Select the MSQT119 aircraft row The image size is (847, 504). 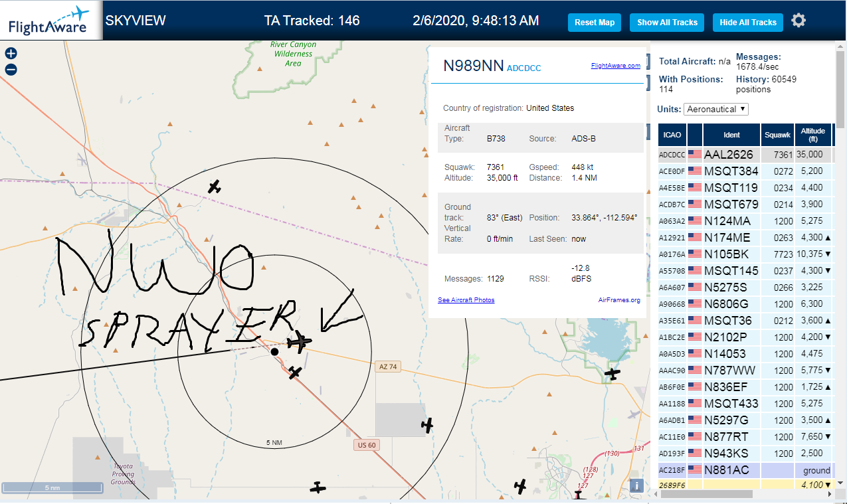coord(746,187)
